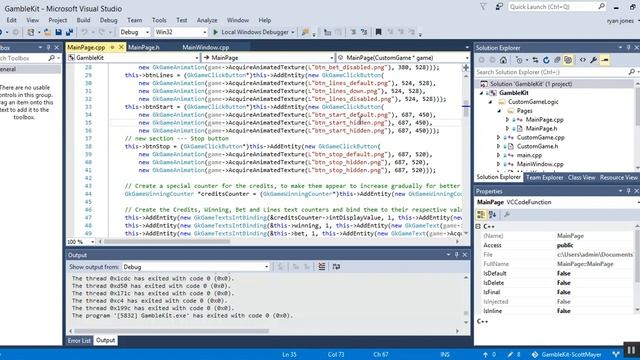Switch to the MainPage.h editor tab
The image size is (640, 360).
tap(144, 47)
